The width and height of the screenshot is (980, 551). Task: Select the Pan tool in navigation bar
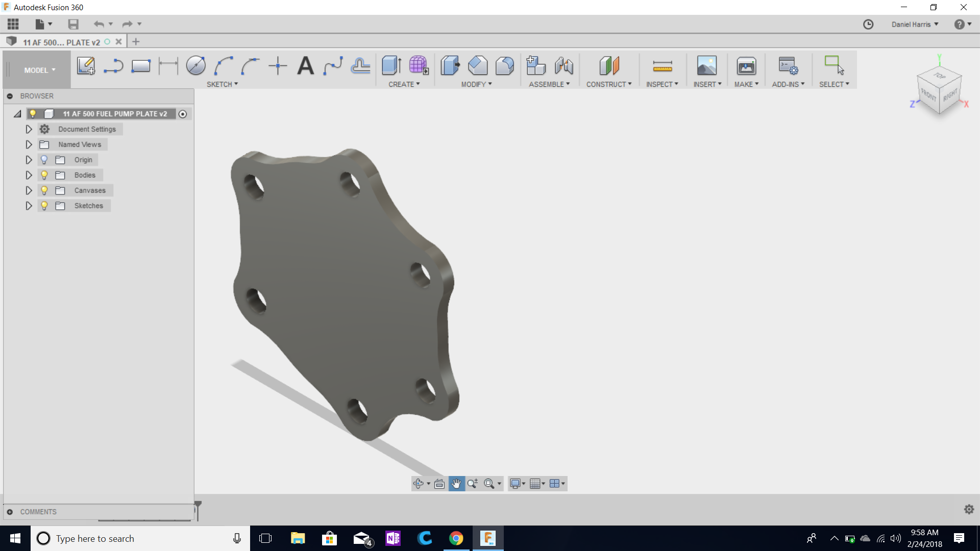pyautogui.click(x=456, y=483)
